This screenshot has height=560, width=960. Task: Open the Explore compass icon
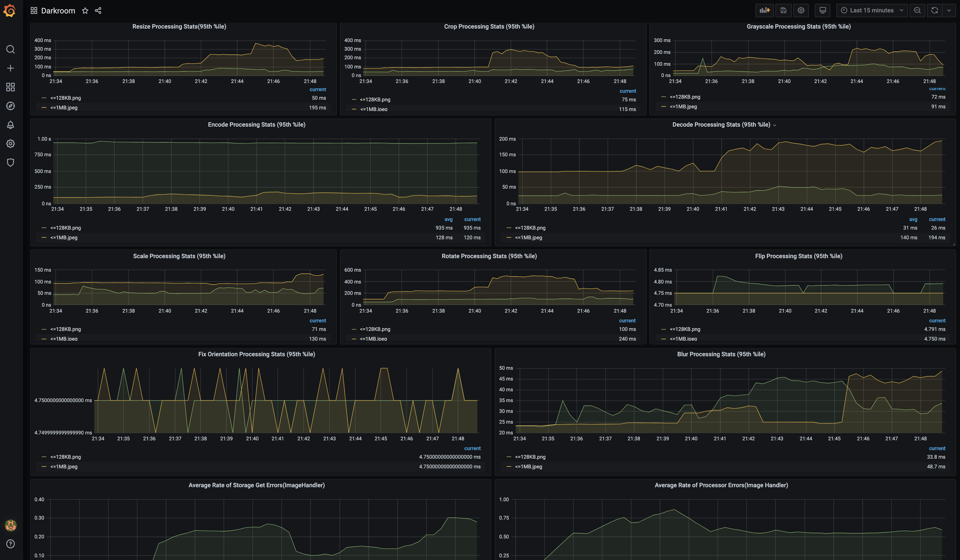pos(10,106)
